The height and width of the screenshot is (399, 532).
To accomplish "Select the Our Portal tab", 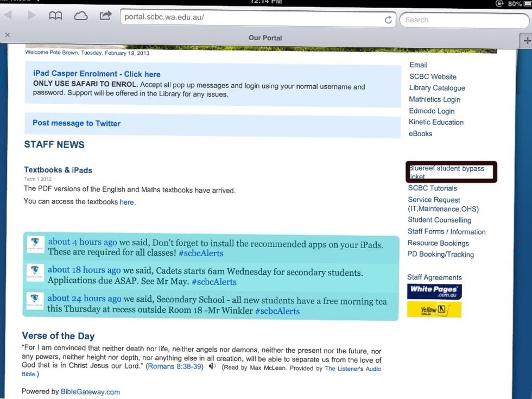I will point(265,38).
